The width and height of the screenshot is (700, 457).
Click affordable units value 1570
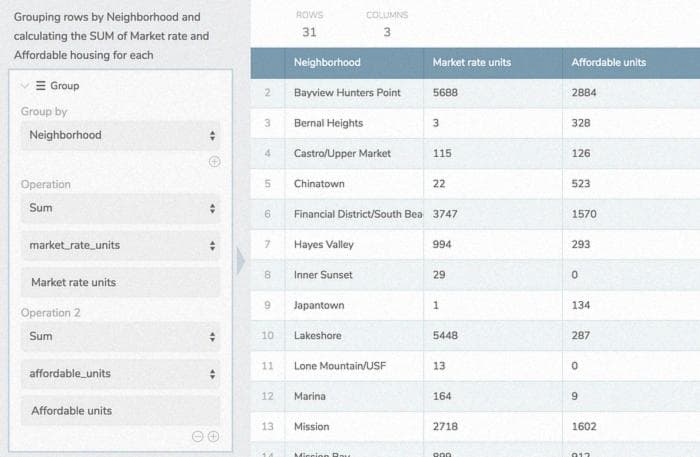pos(584,214)
